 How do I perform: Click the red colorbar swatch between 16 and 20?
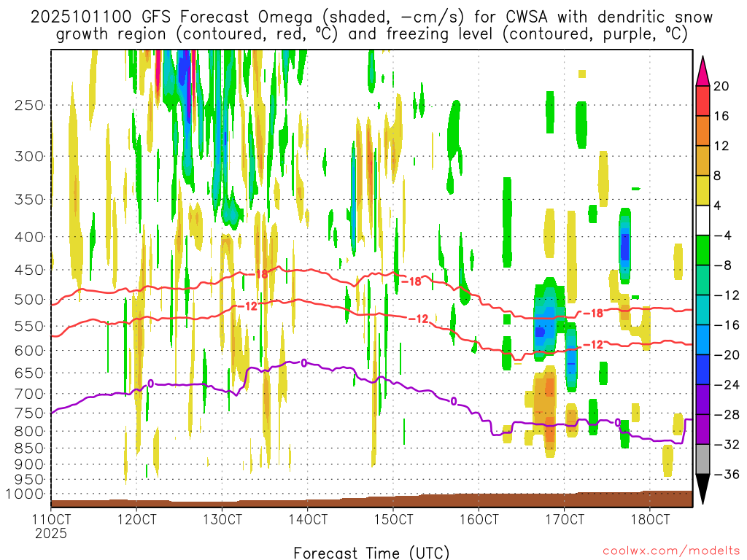[x=703, y=101]
